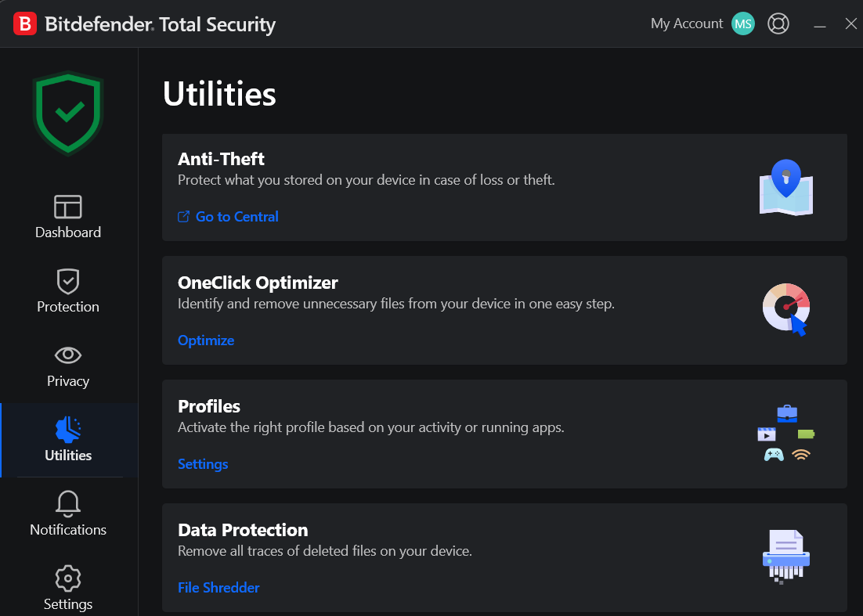Open Utilities via its gear-clock icon
This screenshot has height=616, width=863.
pyautogui.click(x=68, y=430)
